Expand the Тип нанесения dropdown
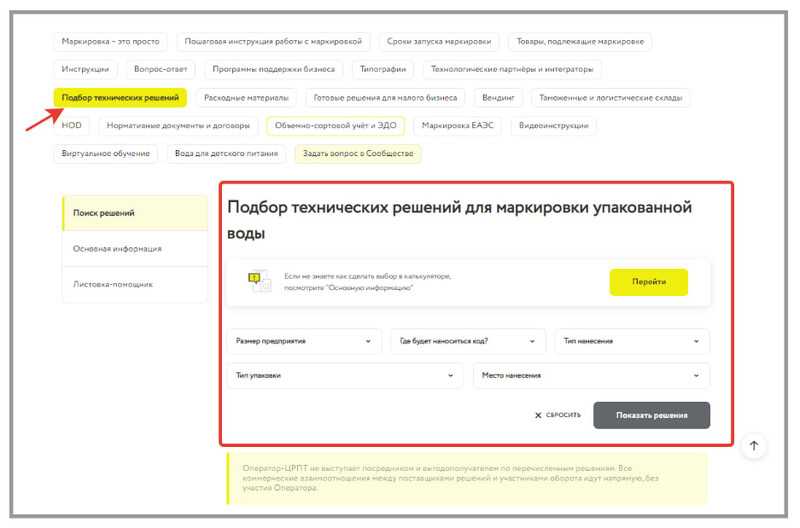Viewport: 800px width, 528px height. pos(632,341)
